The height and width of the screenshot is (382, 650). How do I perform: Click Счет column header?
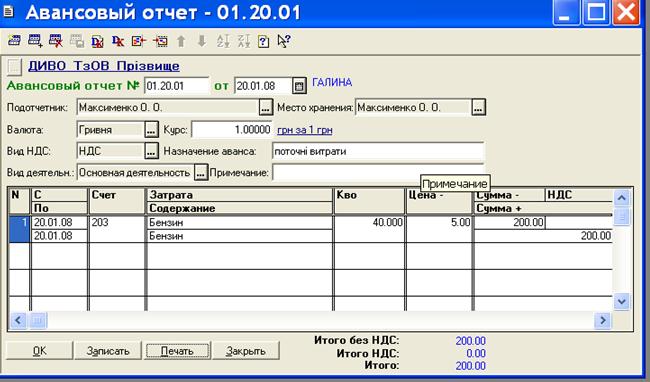coord(117,201)
